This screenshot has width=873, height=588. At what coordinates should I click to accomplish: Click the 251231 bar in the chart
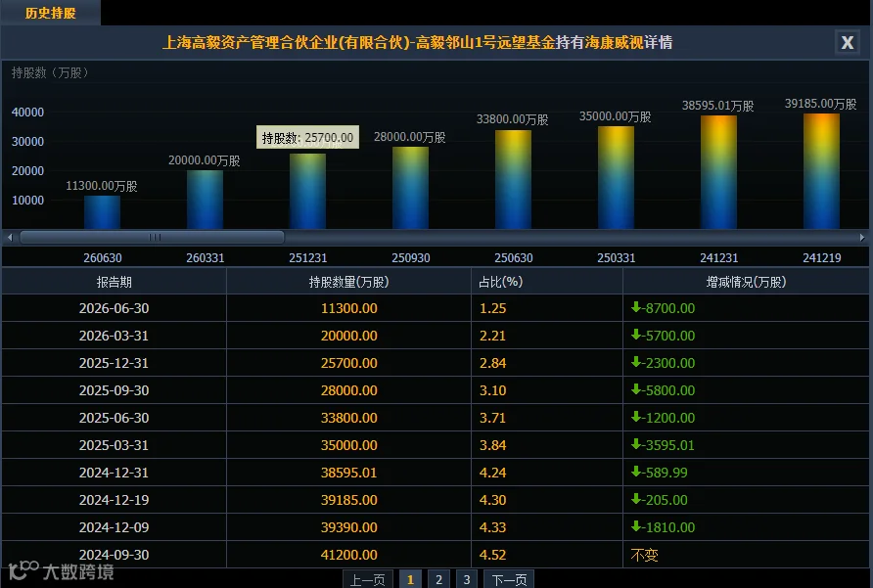308,191
